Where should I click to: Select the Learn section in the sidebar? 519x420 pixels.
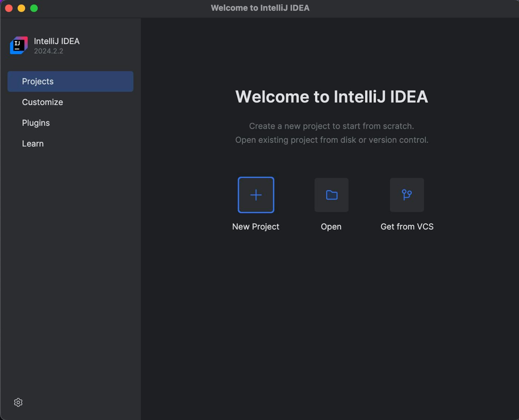coord(33,144)
